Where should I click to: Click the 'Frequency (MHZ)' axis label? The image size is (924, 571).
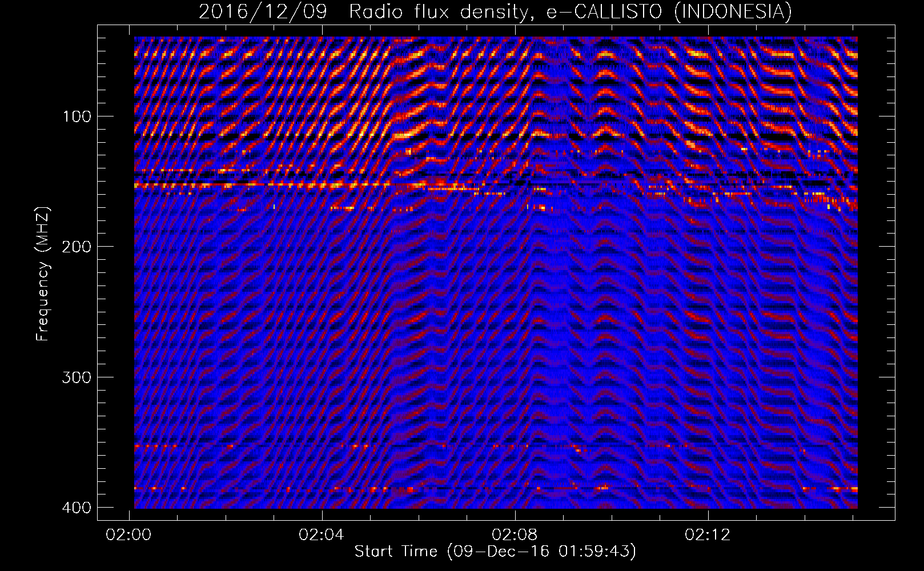click(43, 274)
